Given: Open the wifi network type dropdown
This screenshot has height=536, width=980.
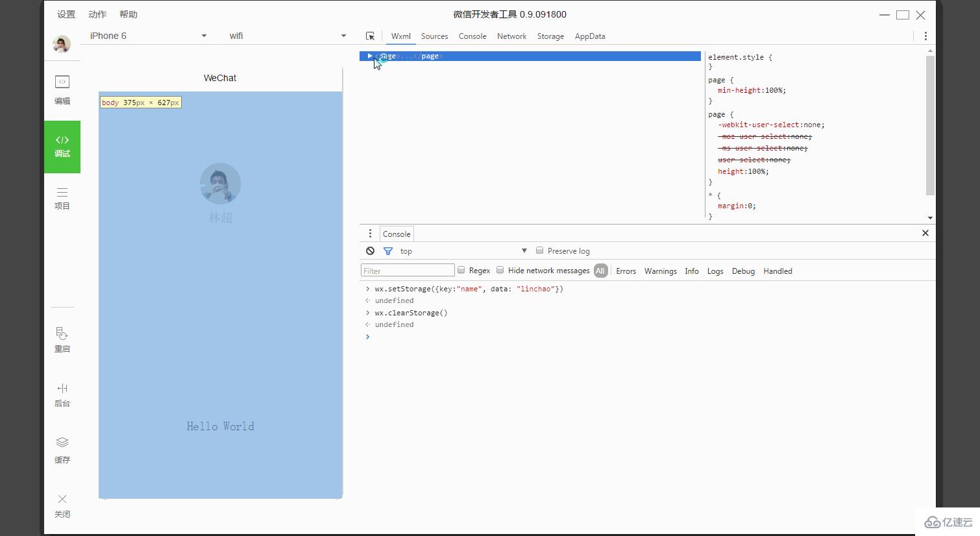Looking at the screenshot, I should 288,36.
